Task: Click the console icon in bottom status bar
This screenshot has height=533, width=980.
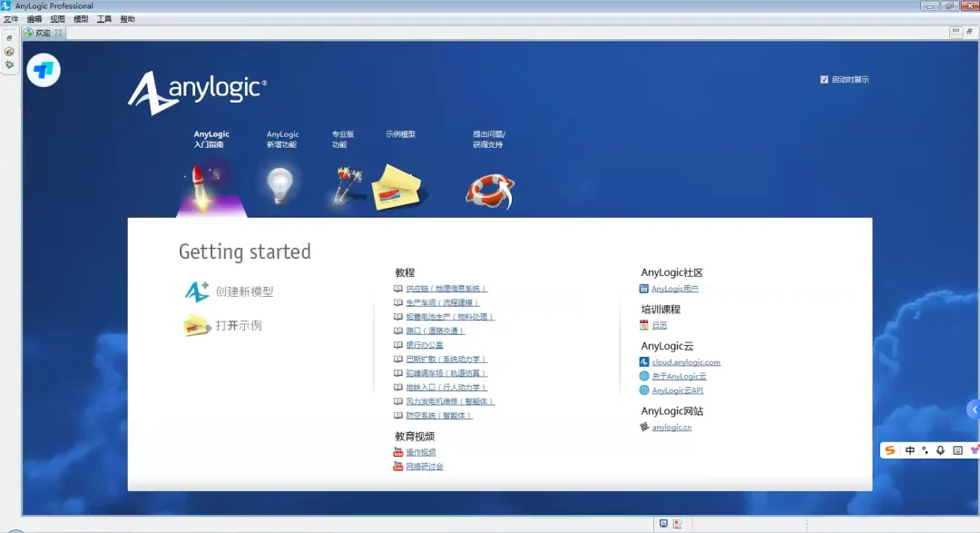Action: coord(663,524)
